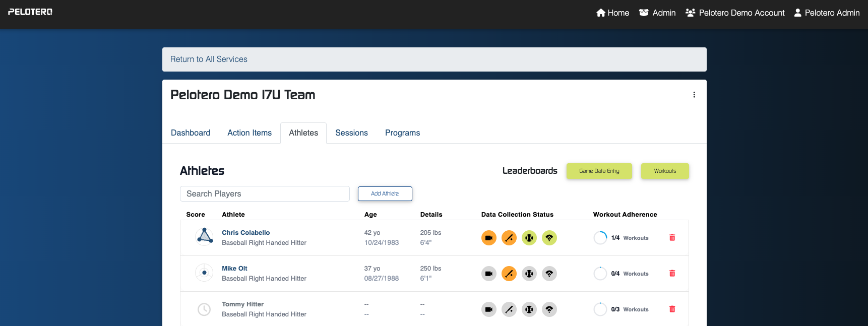Click Mike Olt's orange bat status icon
The height and width of the screenshot is (326, 868).
[x=509, y=274]
